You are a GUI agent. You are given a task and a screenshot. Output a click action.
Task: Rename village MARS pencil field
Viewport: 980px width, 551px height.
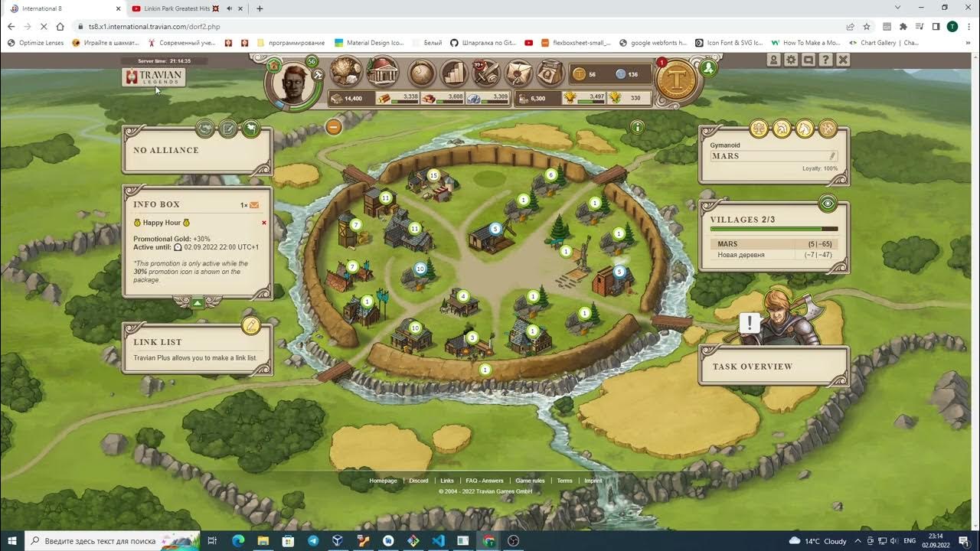[773, 155]
